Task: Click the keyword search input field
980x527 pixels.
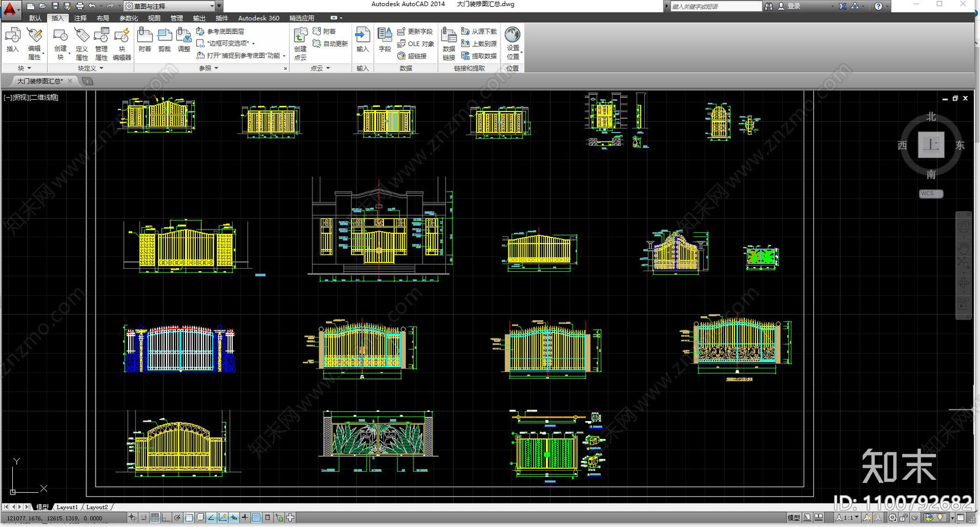Action: 715,6
